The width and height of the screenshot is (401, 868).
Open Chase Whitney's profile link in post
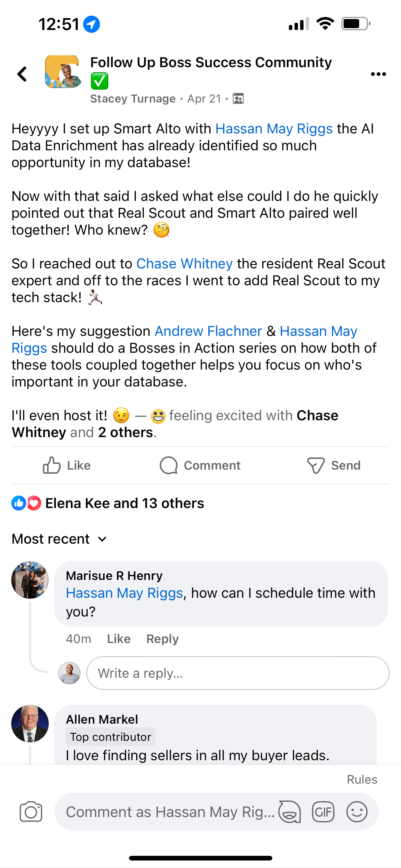point(184,264)
